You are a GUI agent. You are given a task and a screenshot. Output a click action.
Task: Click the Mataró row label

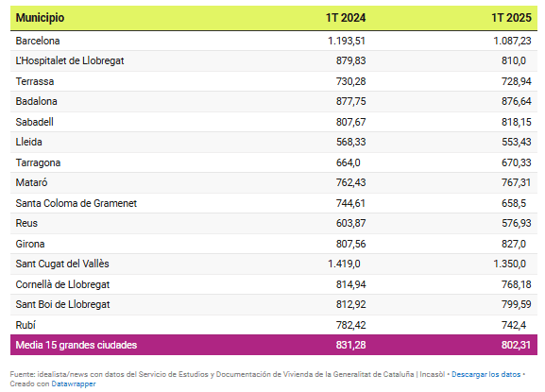point(31,183)
